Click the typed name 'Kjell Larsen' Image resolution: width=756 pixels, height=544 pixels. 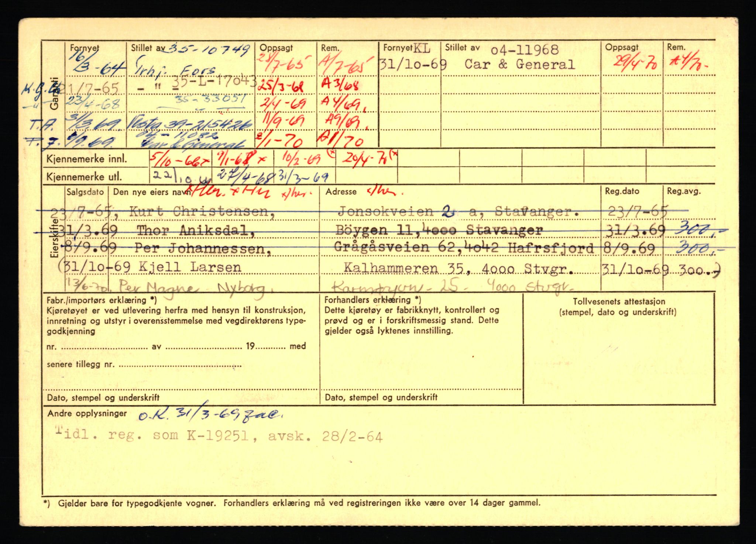[x=190, y=267]
